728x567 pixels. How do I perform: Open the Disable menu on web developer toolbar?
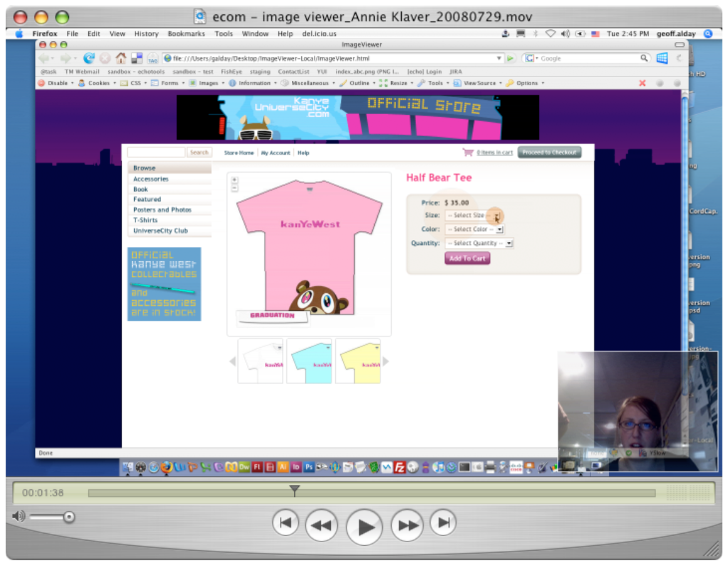pos(56,83)
